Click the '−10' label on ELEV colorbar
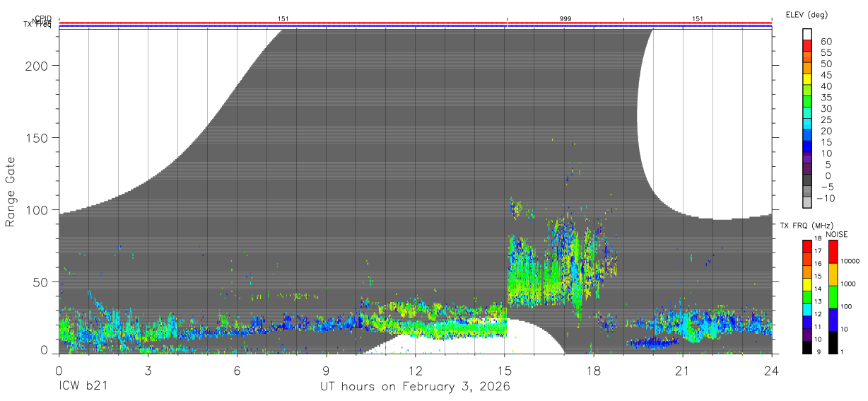This screenshot has width=868, height=401. pos(827,199)
